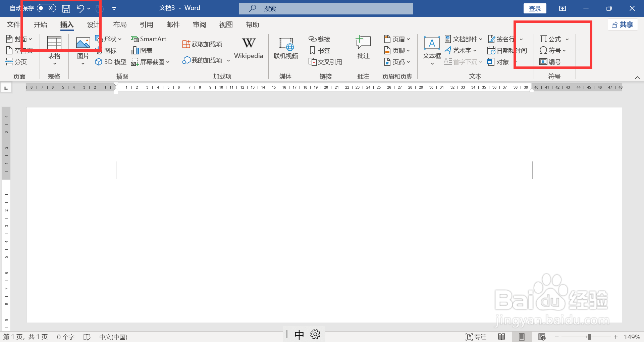The width and height of the screenshot is (644, 342).
Task: Insert a 图表 chart
Action: (x=142, y=50)
